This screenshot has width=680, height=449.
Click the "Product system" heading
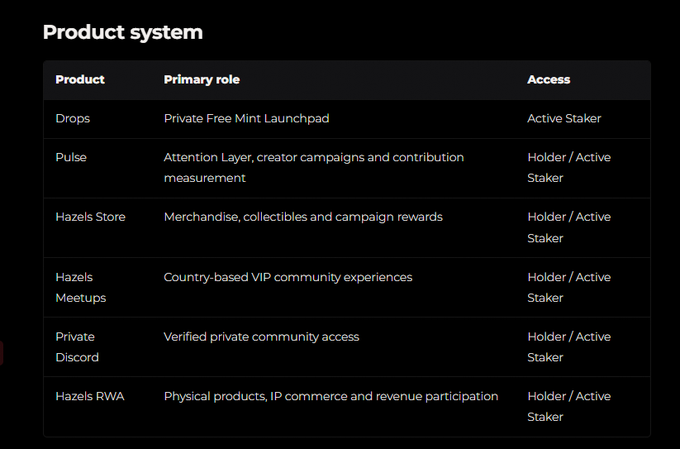123,33
